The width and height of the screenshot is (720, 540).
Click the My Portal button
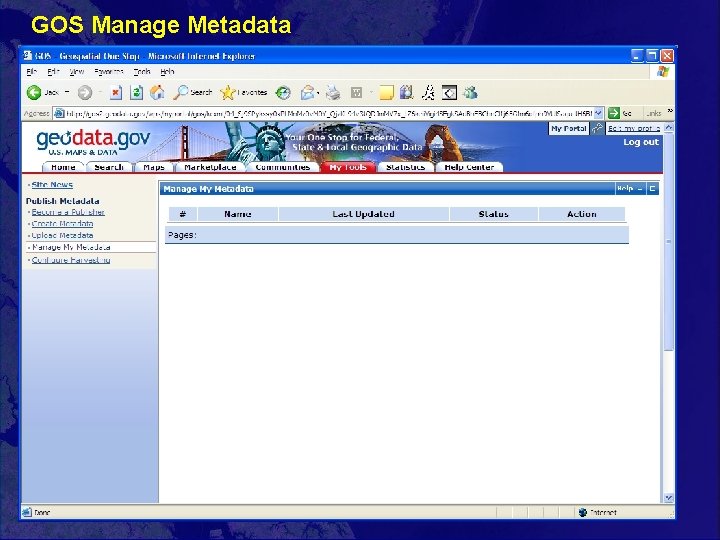click(x=568, y=128)
